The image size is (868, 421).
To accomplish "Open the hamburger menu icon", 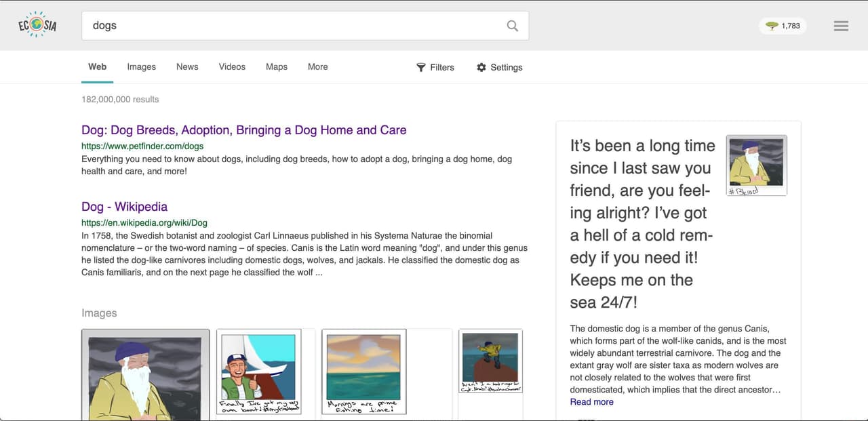I will pos(841,26).
